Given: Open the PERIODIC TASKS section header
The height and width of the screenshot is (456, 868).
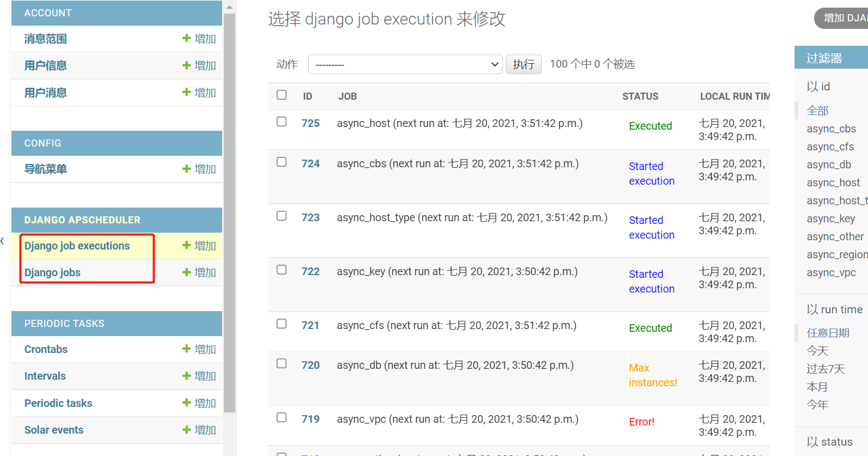Looking at the screenshot, I should (x=64, y=324).
